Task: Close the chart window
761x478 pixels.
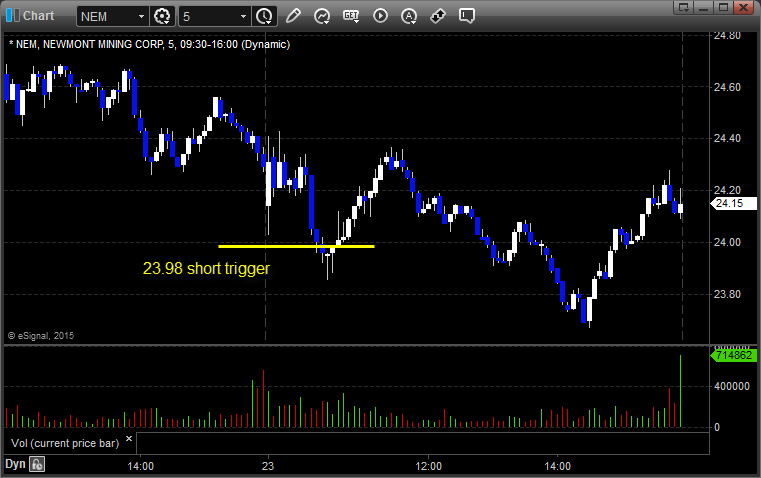Action: click(x=743, y=7)
